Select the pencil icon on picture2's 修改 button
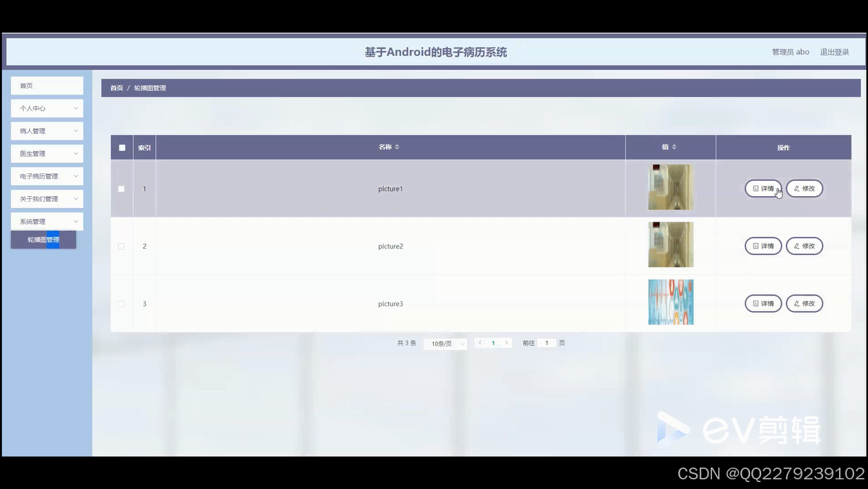The image size is (868, 489). coord(796,246)
